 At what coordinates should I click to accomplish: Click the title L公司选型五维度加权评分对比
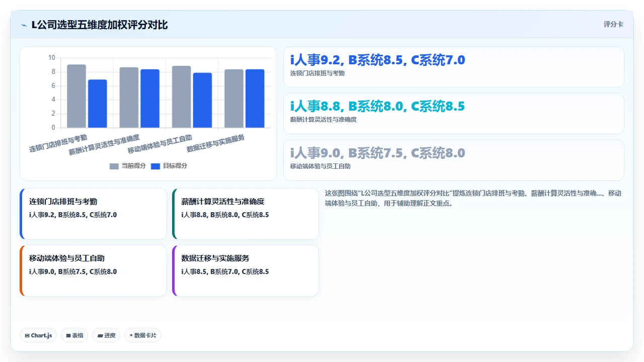coord(100,25)
